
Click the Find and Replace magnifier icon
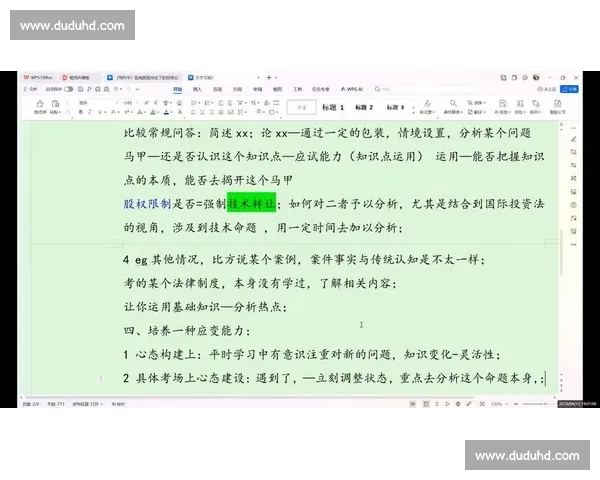tap(453, 103)
